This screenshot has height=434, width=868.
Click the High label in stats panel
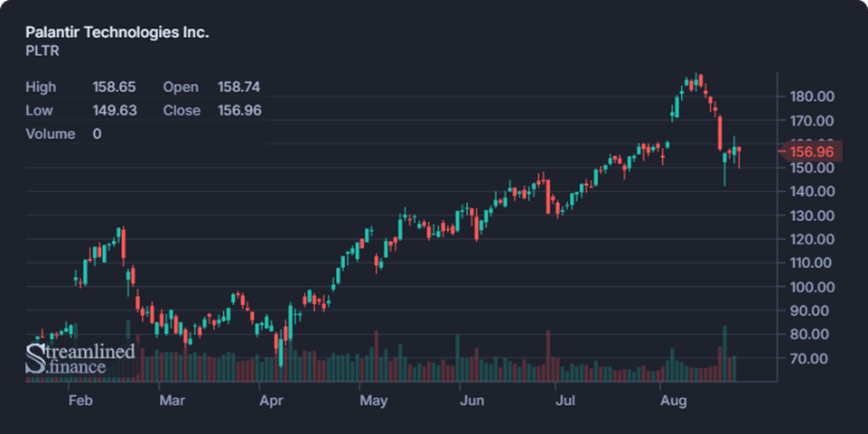point(41,87)
